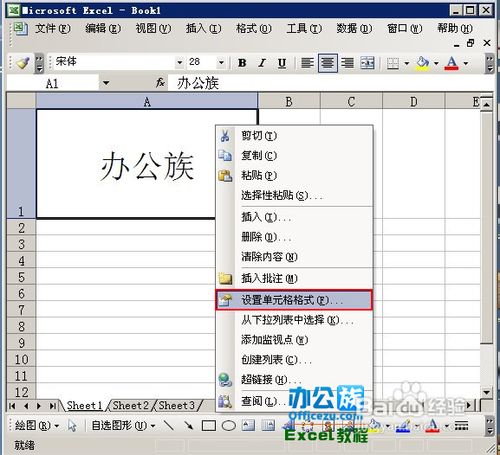Open the font name dropdown (宋体)
Screen dimensions: 500x455
click(x=179, y=62)
